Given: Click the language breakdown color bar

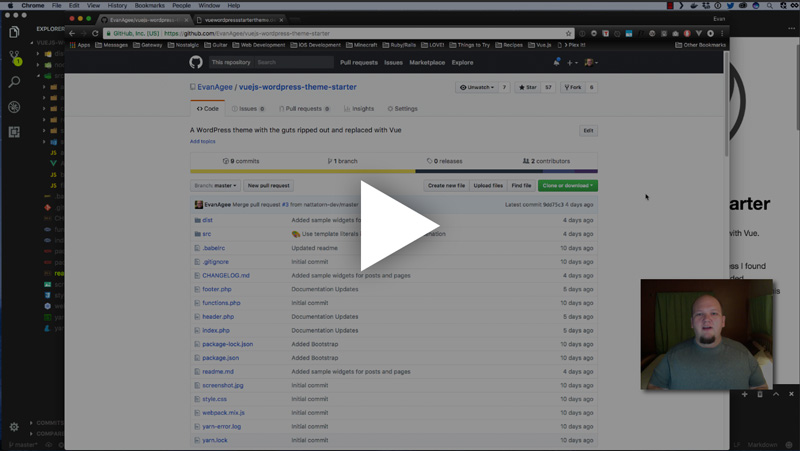Looking at the screenshot, I should (393, 171).
